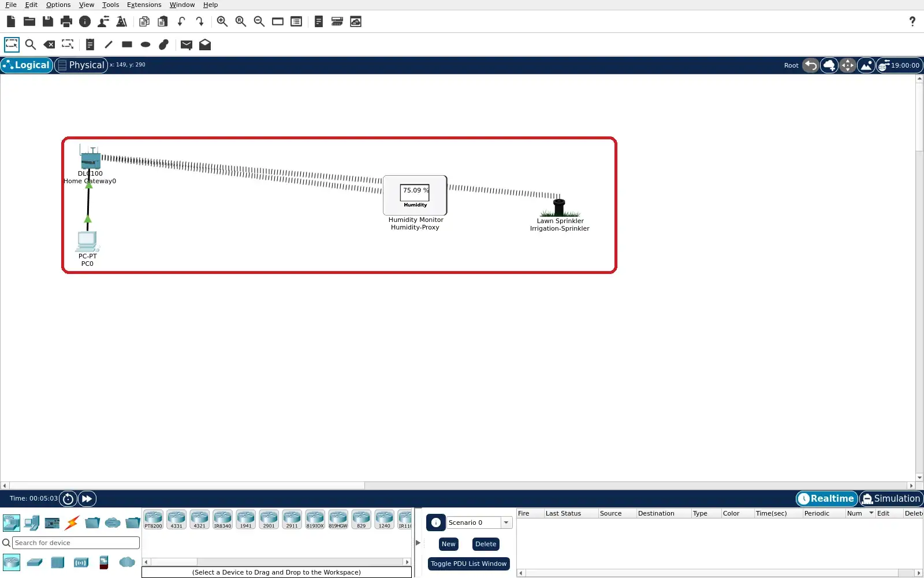
Task: Switch to Realtime mode
Action: [826, 499]
